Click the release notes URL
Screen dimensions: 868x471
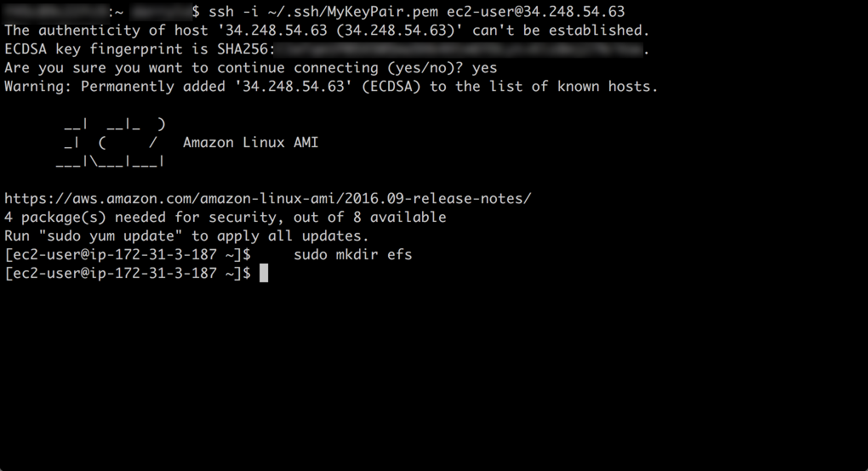[267, 199]
